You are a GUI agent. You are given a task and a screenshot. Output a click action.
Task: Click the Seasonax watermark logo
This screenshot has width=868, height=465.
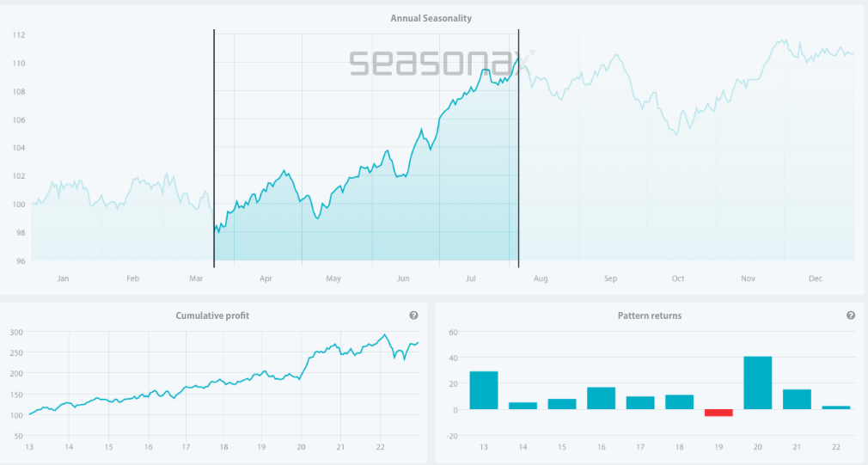[438, 62]
